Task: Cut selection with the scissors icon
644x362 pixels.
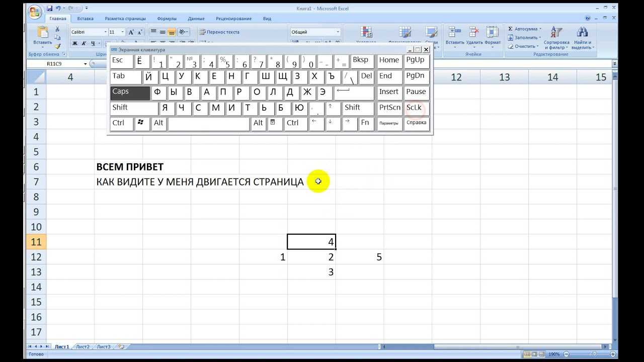Action: (x=57, y=29)
